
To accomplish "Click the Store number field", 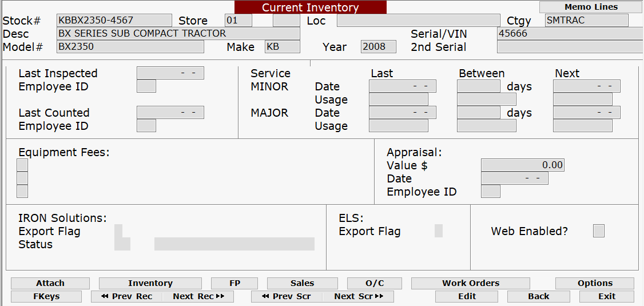I will tap(238, 21).
